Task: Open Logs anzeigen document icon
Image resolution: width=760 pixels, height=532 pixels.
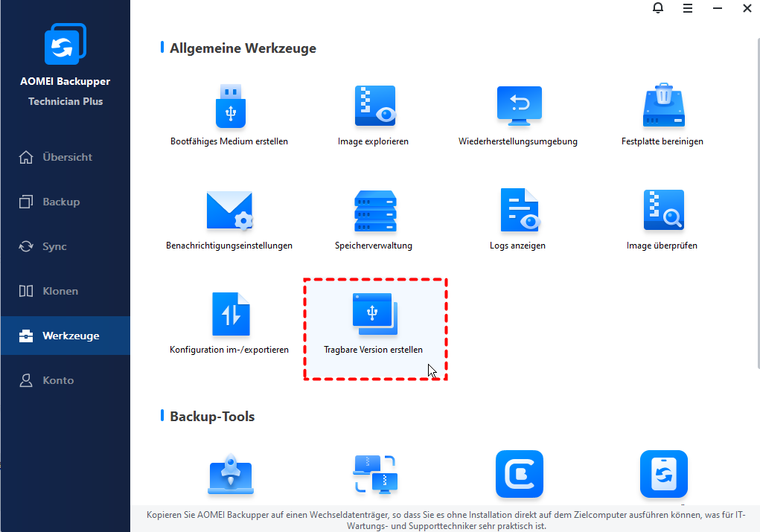Action: [x=519, y=210]
